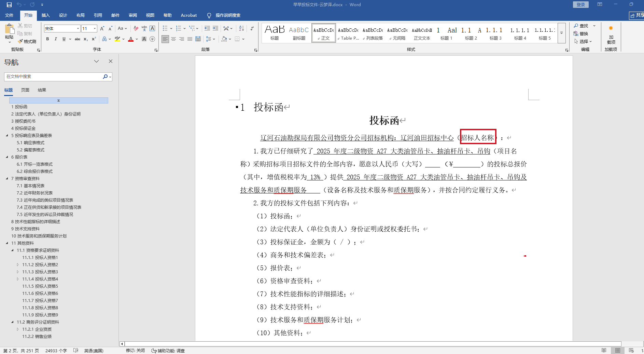The height and width of the screenshot is (354, 644).
Task: Click the 替换 (Replace) button
Action: coord(581,33)
